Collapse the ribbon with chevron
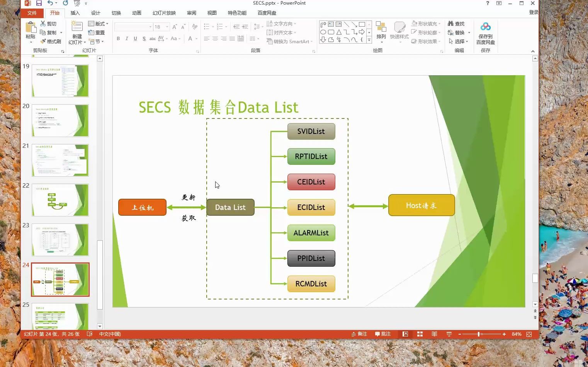The width and height of the screenshot is (588, 367). coord(533,51)
